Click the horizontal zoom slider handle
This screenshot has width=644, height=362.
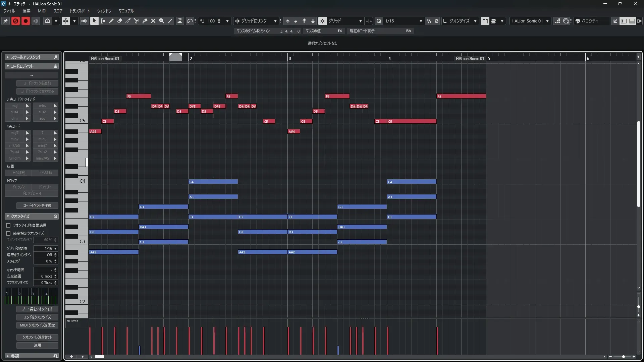click(623, 357)
